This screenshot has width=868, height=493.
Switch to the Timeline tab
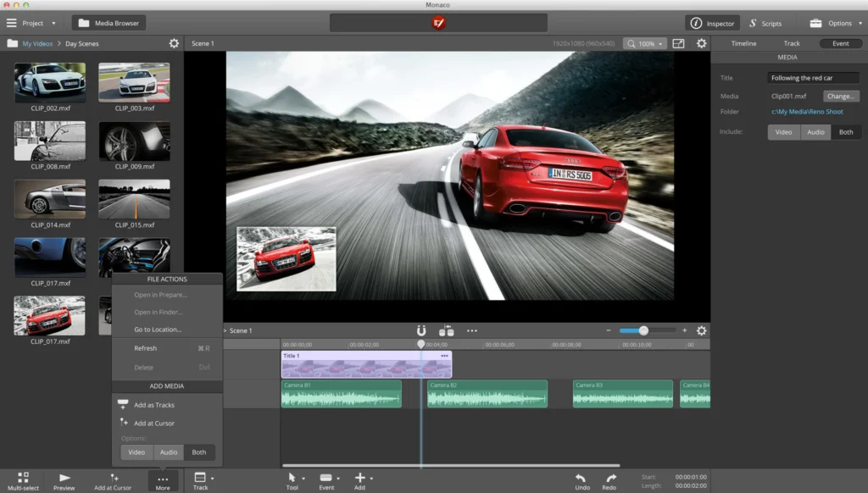[743, 43]
